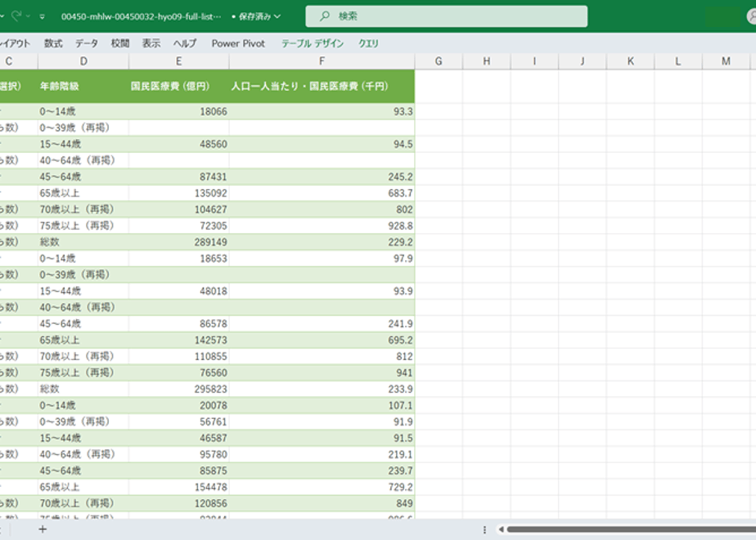Select cell with value 56761
Screen dimensions: 756x540
coord(179,422)
